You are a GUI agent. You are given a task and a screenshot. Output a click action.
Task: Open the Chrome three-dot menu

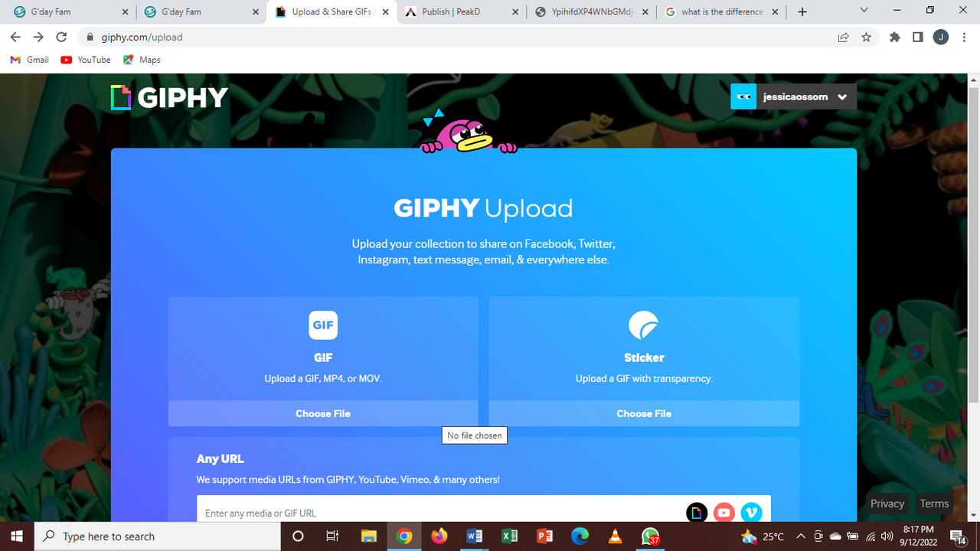(965, 37)
